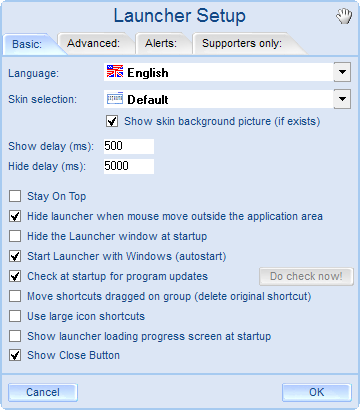Click the Hide delay input field

129,166
